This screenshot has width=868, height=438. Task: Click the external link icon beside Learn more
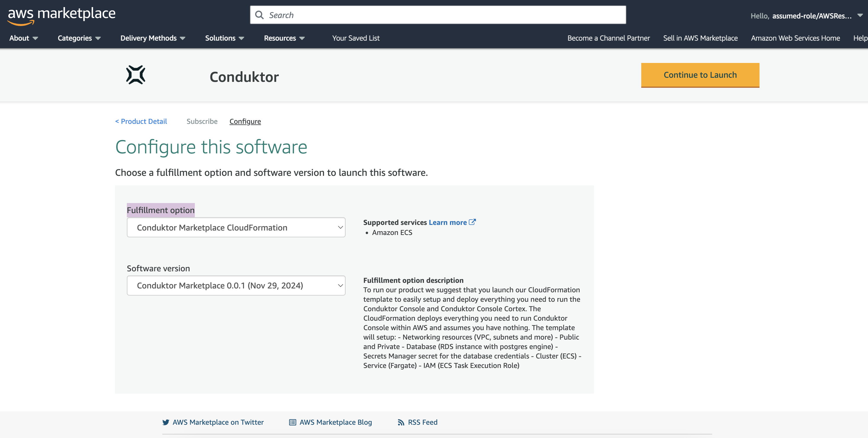click(472, 222)
